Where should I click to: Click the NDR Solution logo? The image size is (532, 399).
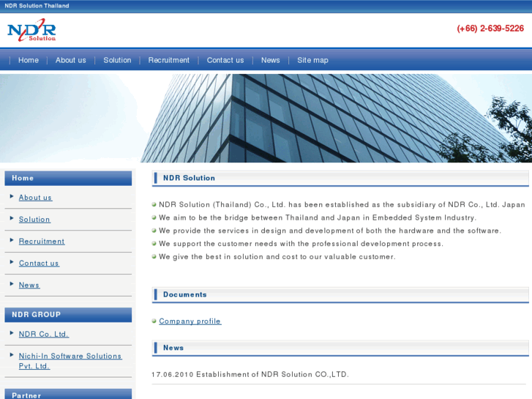click(31, 31)
